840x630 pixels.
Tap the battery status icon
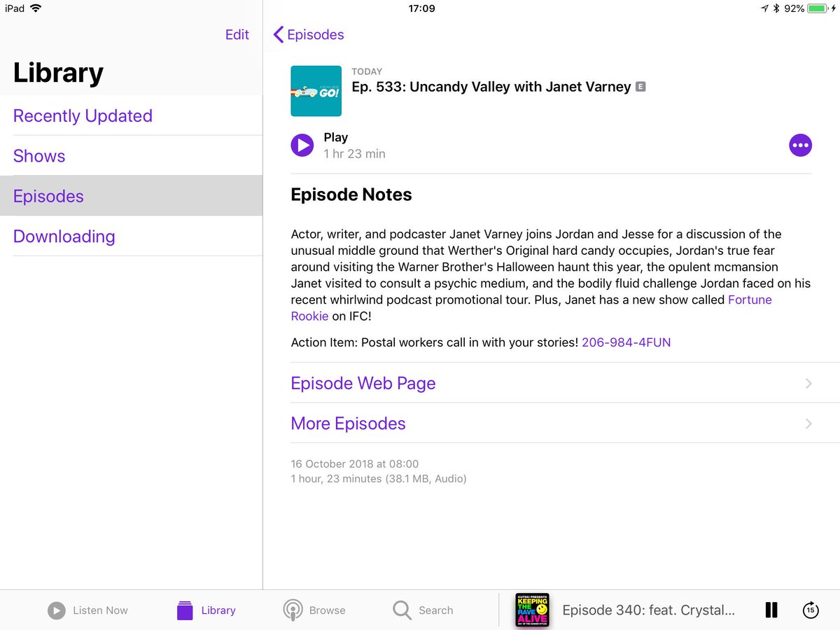[816, 8]
